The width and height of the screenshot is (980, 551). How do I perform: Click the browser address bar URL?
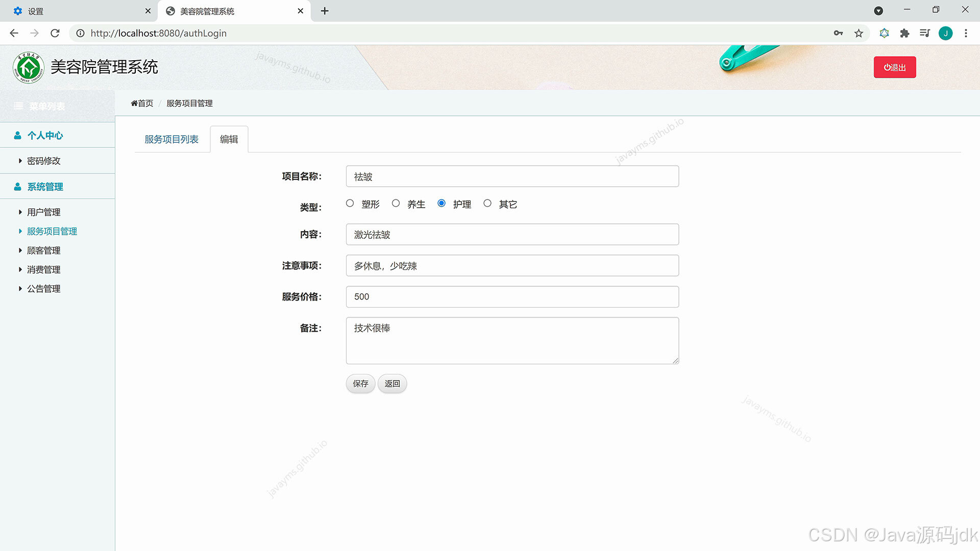tap(159, 33)
